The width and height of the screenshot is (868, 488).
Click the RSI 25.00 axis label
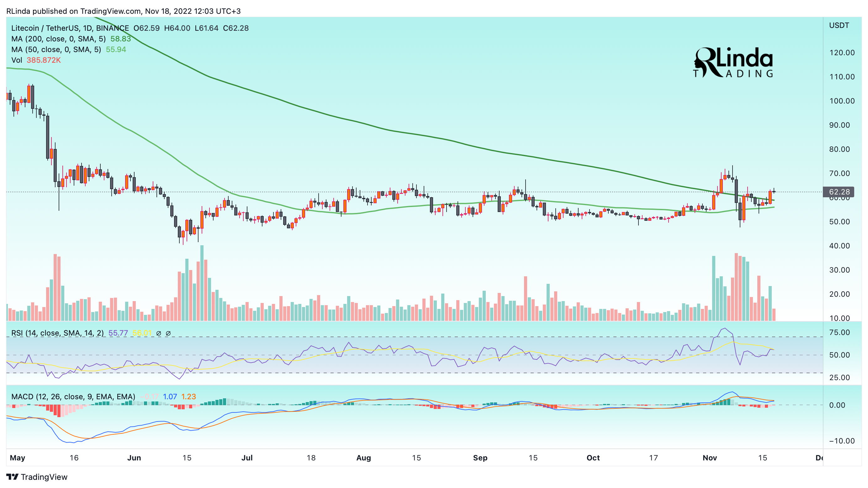click(840, 378)
